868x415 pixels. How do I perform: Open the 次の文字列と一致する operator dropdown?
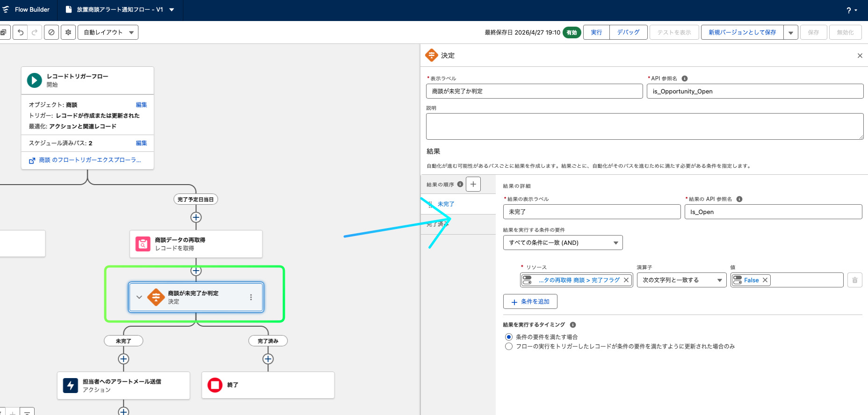coord(682,280)
